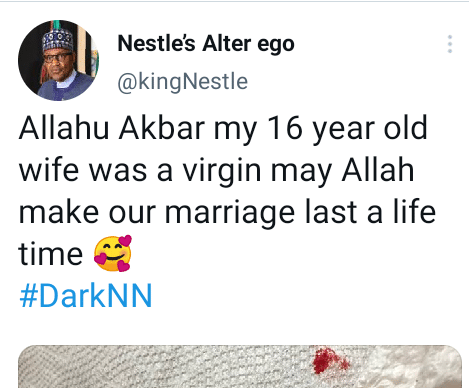The width and height of the screenshot is (469, 388).
Task: Click the word 'Nestle's' in the display name
Action: click(x=156, y=44)
